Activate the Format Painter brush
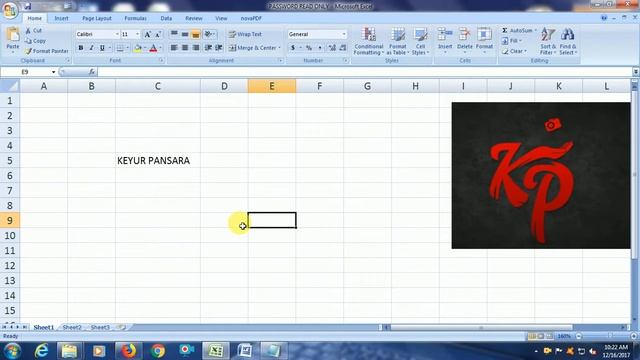Screen dimensions: 640x360 click(28, 51)
